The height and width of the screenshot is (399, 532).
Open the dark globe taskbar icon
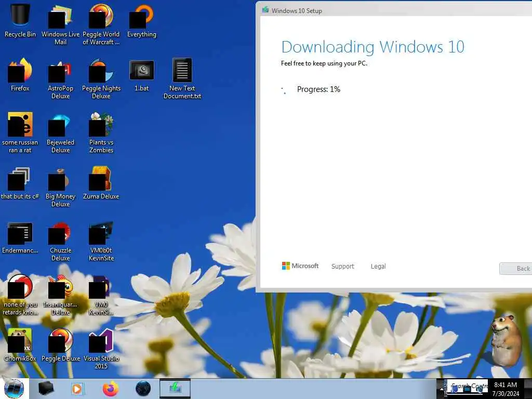[x=143, y=389]
